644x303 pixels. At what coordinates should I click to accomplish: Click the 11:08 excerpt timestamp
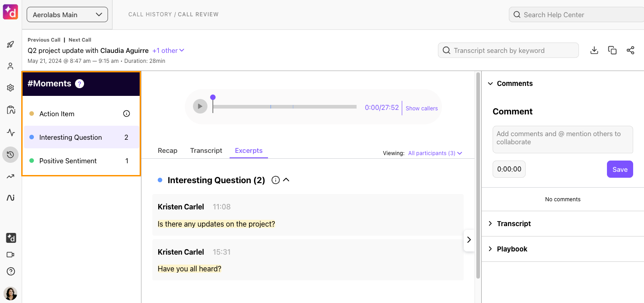point(221,207)
